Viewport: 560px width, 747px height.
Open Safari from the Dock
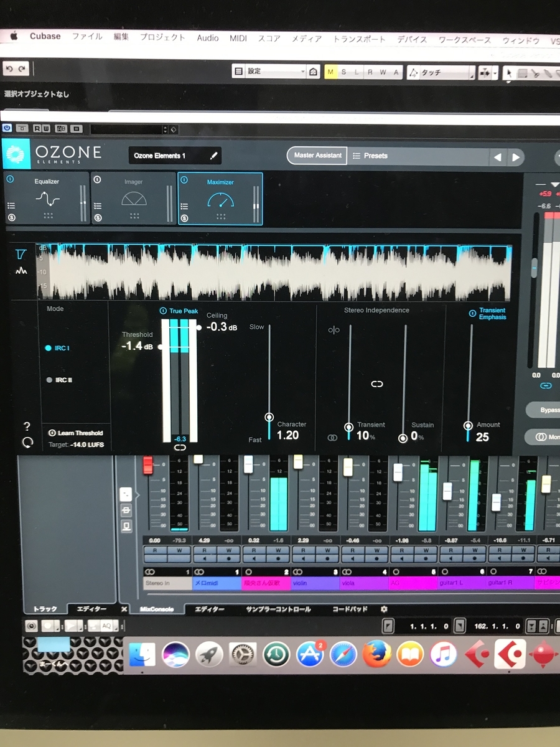[343, 654]
